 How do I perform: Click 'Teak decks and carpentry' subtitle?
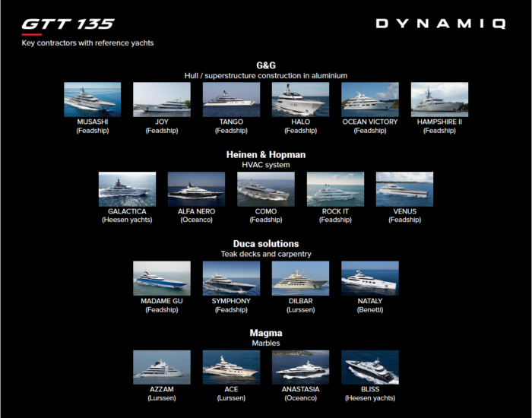[266, 254]
